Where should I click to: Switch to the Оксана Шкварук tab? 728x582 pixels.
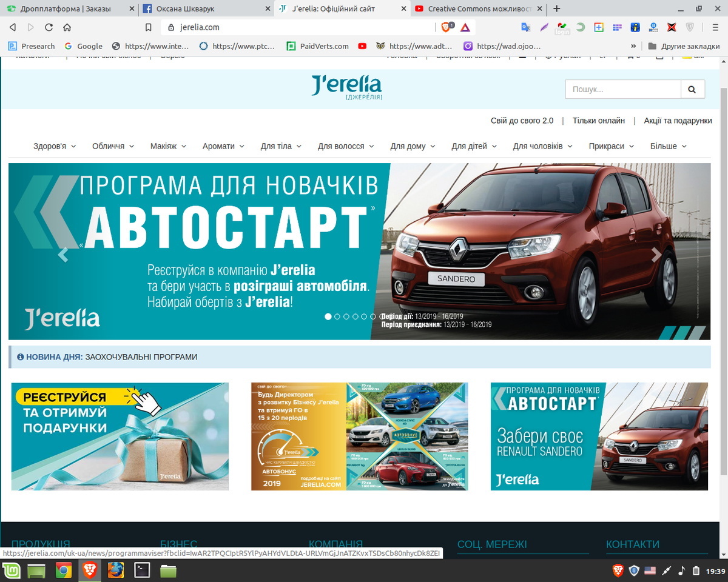206,8
